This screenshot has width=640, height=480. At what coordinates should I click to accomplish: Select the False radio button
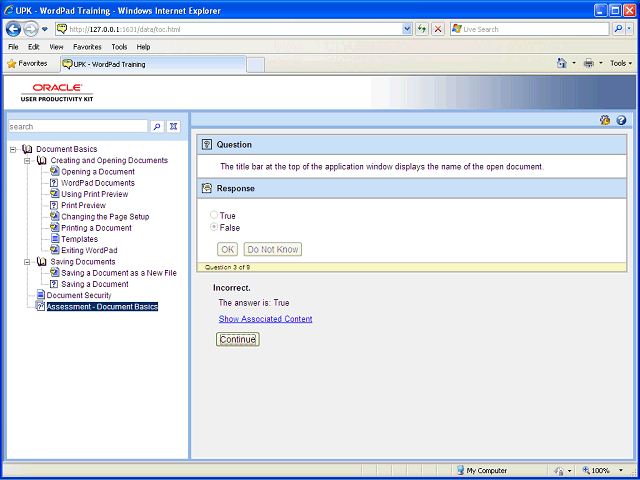click(x=213, y=227)
